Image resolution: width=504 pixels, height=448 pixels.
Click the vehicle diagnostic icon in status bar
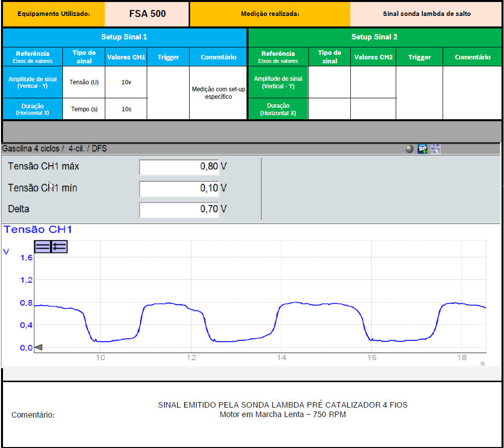[422, 149]
